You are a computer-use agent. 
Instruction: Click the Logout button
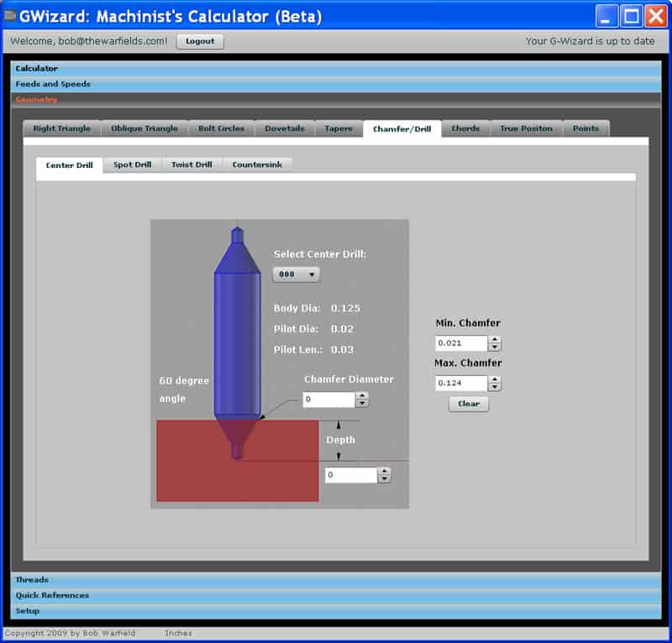200,40
